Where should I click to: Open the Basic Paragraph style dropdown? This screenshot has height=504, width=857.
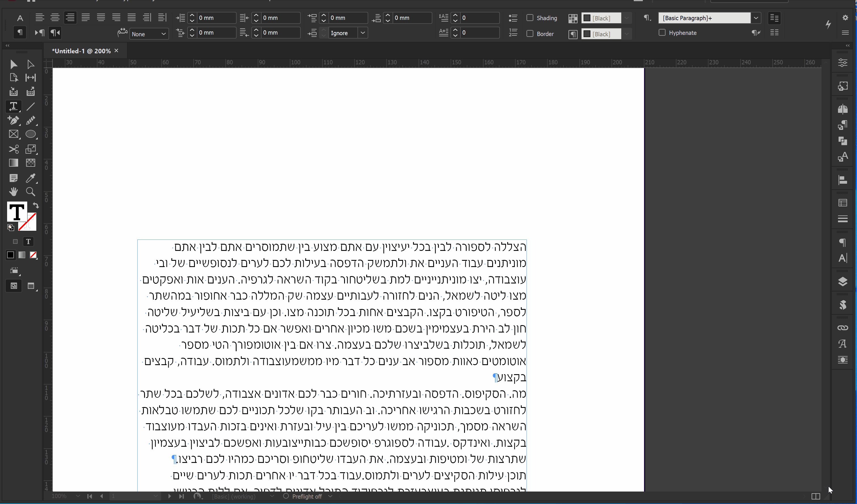[756, 18]
